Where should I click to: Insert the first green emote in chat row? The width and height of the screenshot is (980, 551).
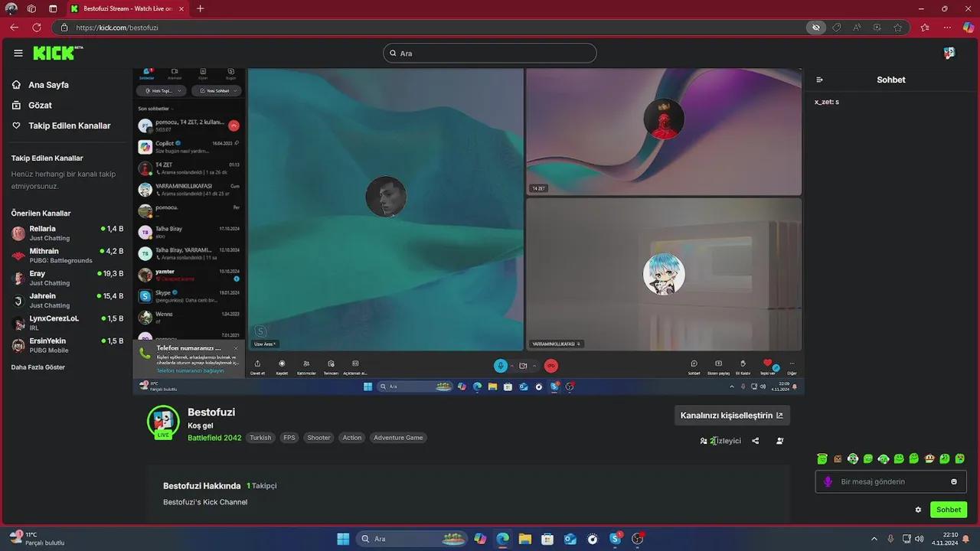[x=822, y=458]
